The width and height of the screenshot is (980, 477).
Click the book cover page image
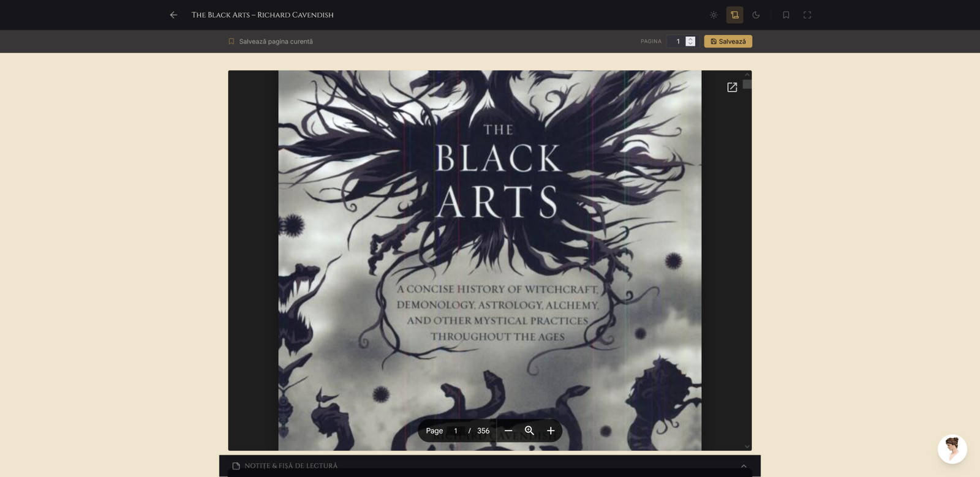click(x=490, y=260)
